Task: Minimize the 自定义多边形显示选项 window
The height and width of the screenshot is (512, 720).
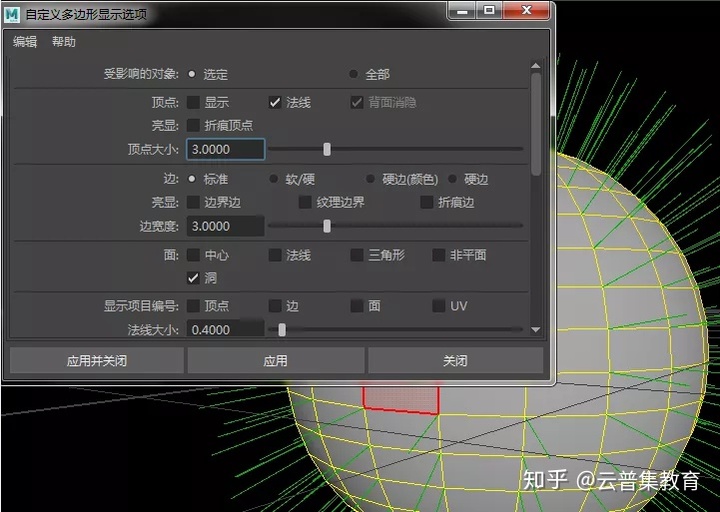Action: pyautogui.click(x=462, y=11)
